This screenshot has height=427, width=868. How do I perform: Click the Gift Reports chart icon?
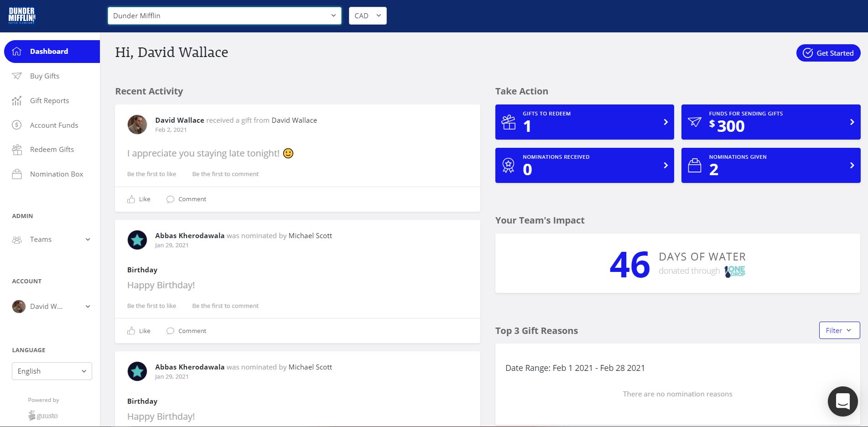point(17,101)
